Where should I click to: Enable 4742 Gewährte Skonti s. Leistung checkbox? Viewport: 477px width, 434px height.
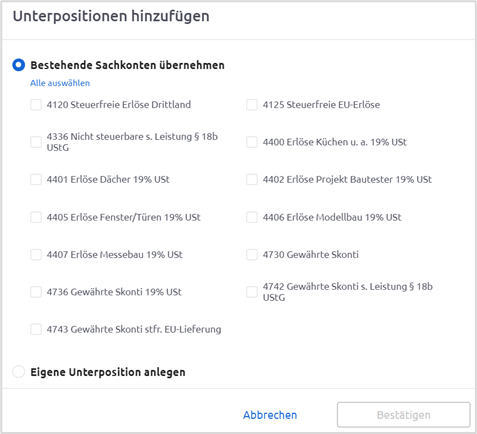click(252, 292)
